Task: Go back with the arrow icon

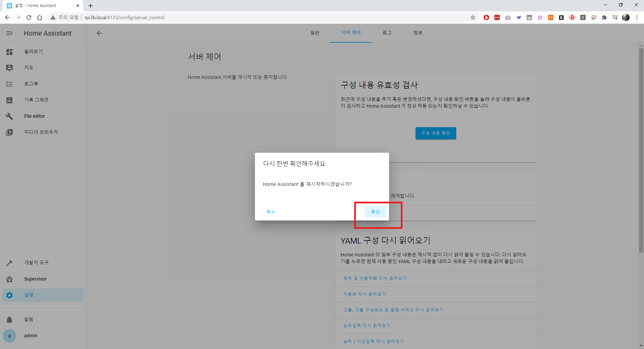Action: click(x=99, y=33)
